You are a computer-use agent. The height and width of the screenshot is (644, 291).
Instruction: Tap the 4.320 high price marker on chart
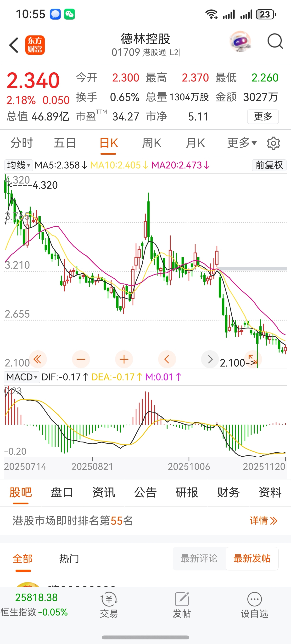pyautogui.click(x=33, y=185)
